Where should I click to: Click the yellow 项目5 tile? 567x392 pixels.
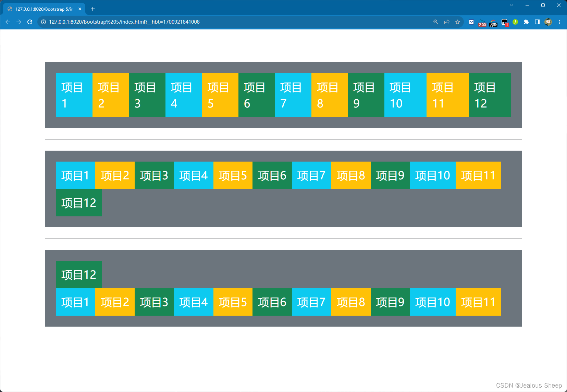coord(220,95)
